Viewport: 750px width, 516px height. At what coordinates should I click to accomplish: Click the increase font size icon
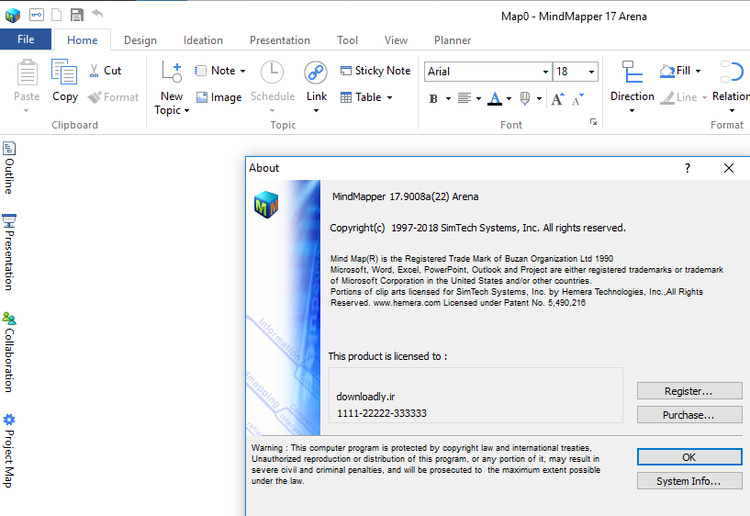click(558, 98)
